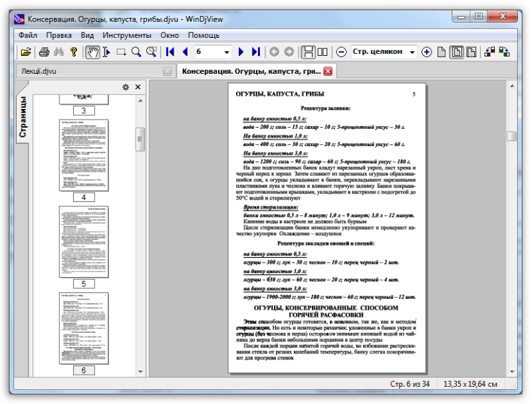Close the thumbnails side panel
The width and height of the screenshot is (532, 404).
pos(138,87)
